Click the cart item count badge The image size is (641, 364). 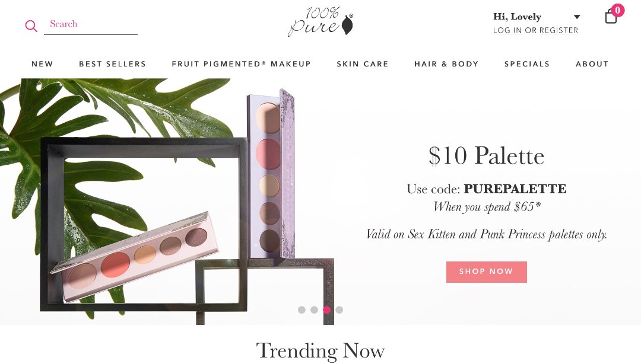(x=618, y=10)
